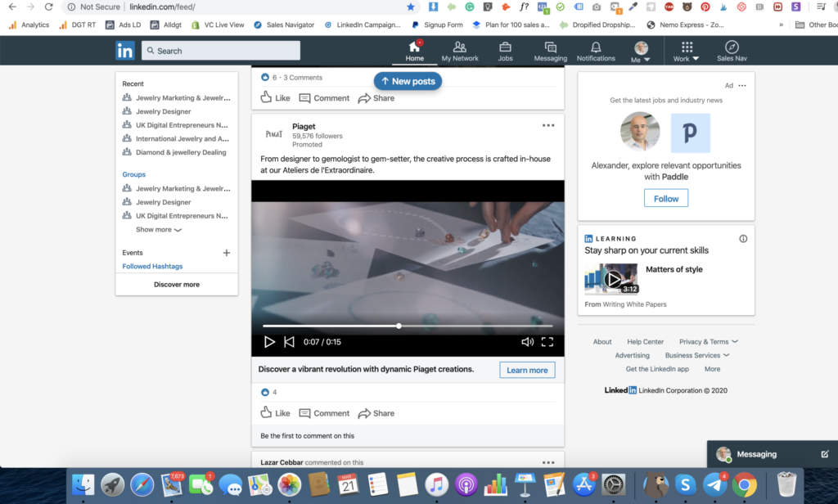Screen dimensions: 838x504
Task: Open App Store from the Dock
Action: [x=583, y=484]
